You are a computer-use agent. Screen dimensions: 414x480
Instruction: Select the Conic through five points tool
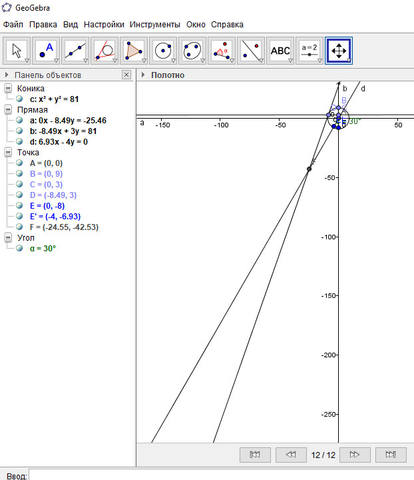click(192, 51)
